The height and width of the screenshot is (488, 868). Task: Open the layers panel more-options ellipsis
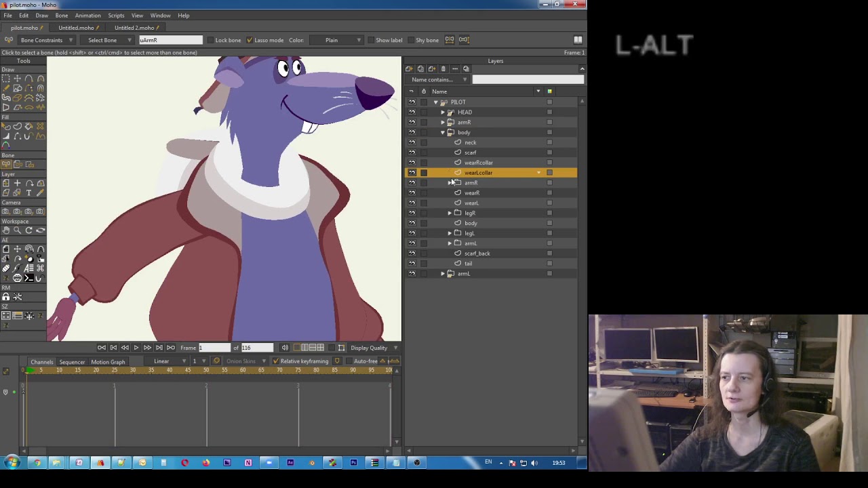[455, 69]
